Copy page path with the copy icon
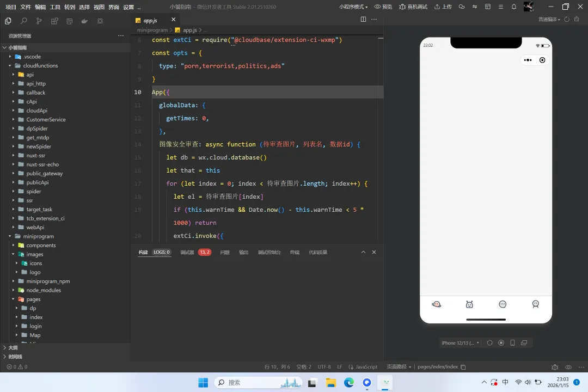The height and width of the screenshot is (392, 588). tap(463, 367)
